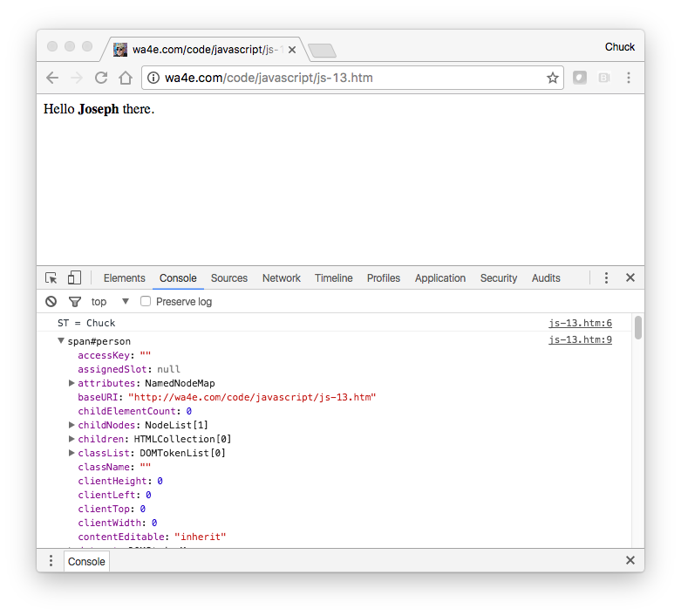This screenshot has height=616, width=681.
Task: Click the clientLeft property row
Action: point(114,495)
